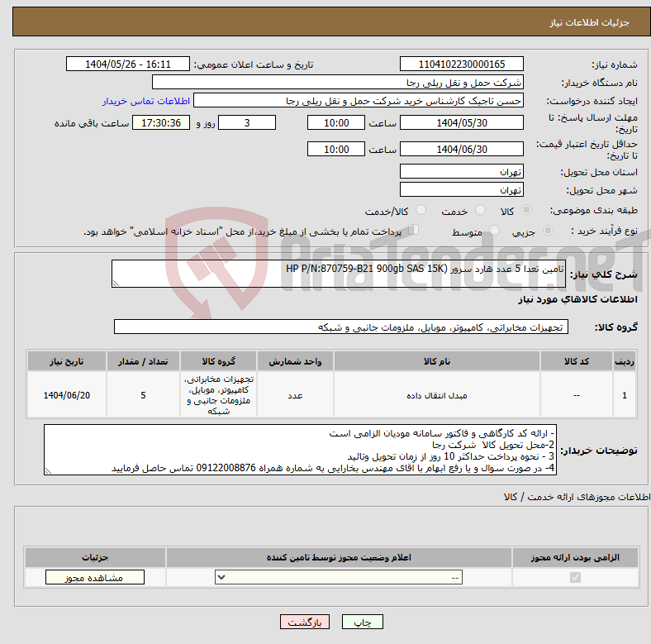Click the جزئیات column header
Screen dimensions: 651x644
[x=95, y=557]
